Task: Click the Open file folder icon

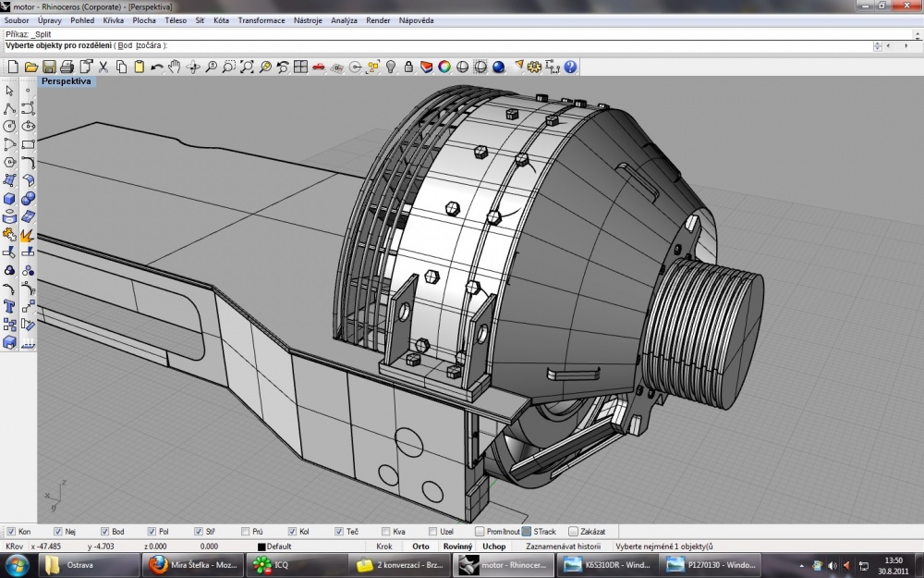Action: click(31, 67)
